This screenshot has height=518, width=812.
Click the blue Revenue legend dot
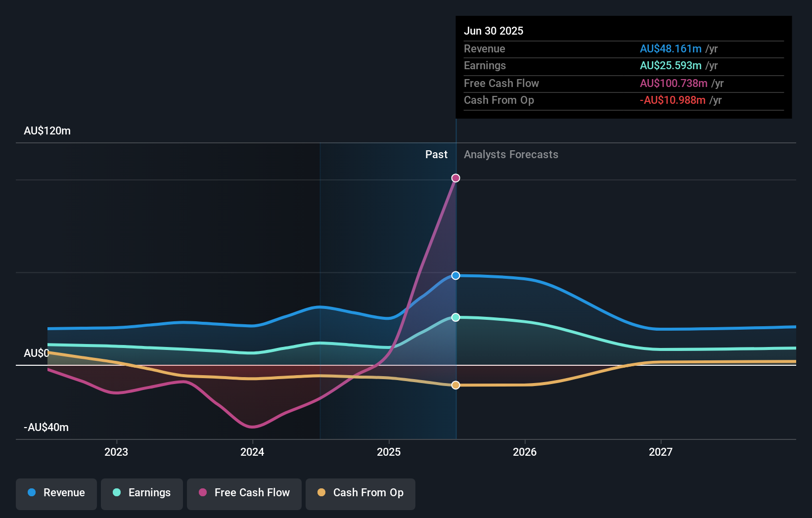tap(32, 492)
